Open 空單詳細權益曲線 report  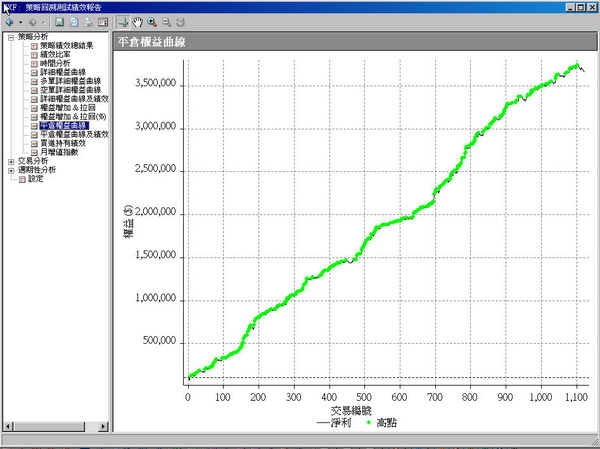pos(70,90)
